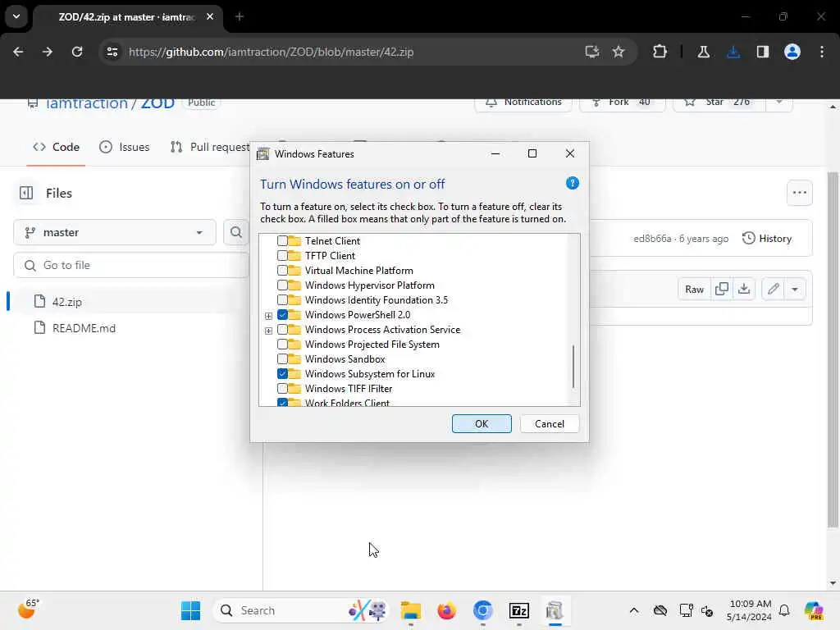Reload the GitHub page
Image resolution: width=840 pixels, height=630 pixels.
77,52
